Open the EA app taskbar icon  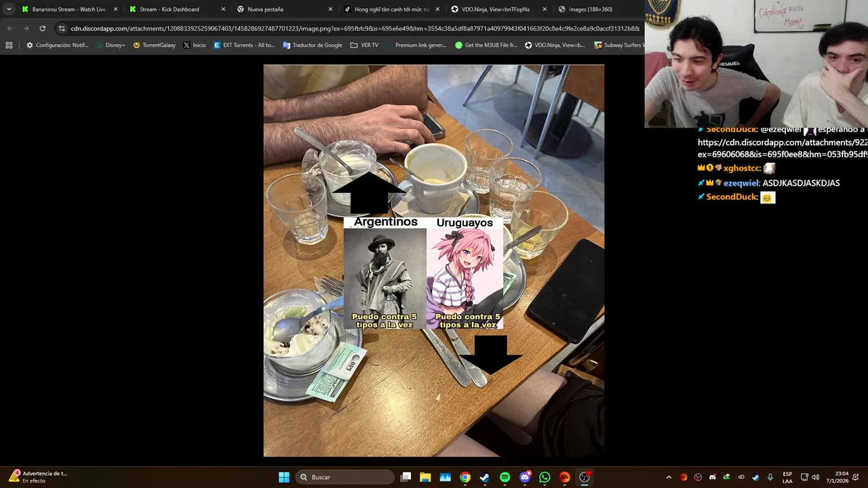coord(565,477)
